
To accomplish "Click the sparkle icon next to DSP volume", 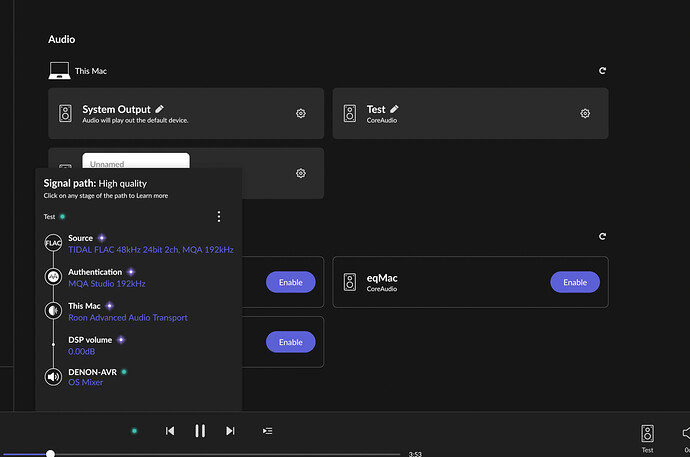I will [121, 340].
